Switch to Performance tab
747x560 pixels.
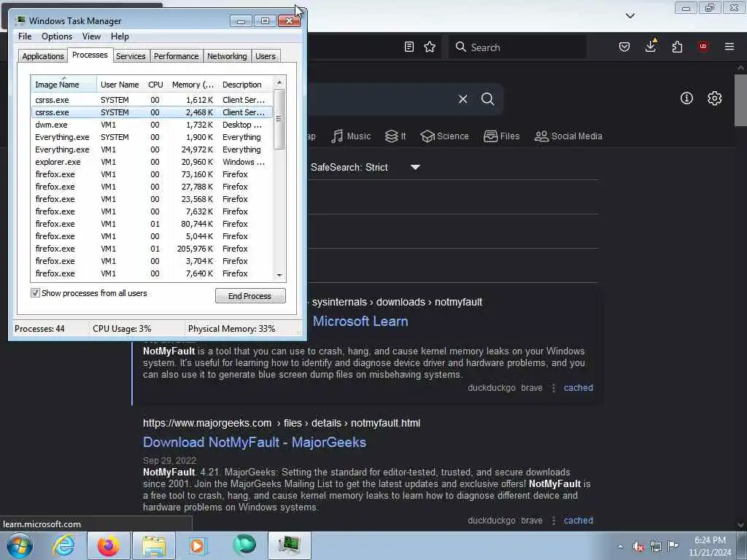[x=176, y=56]
